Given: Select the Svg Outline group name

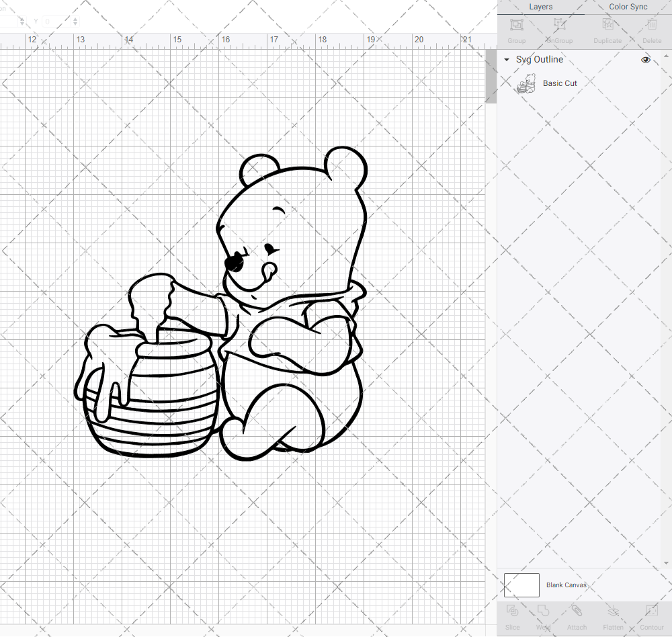Looking at the screenshot, I should click(540, 60).
